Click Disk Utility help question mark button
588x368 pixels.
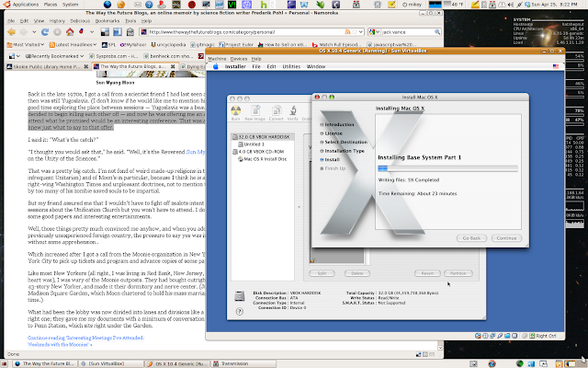click(240, 311)
